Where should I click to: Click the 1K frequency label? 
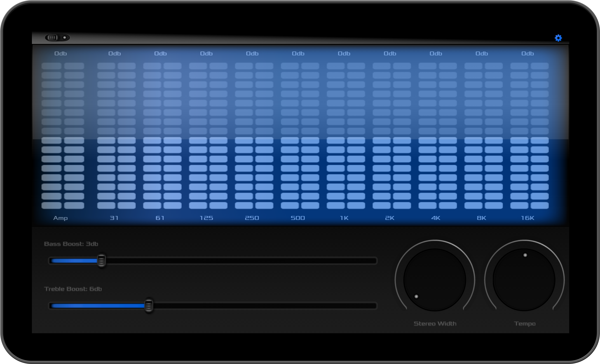click(344, 218)
